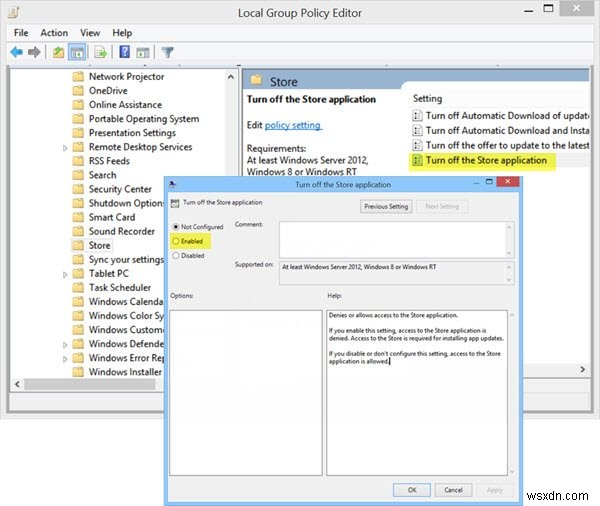The height and width of the screenshot is (506, 600).
Task: Expand the Windows Error Reporting node
Action: coord(65,359)
